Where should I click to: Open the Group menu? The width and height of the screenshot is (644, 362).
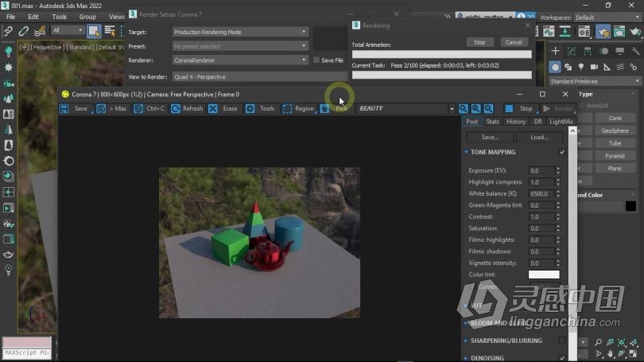pos(87,17)
